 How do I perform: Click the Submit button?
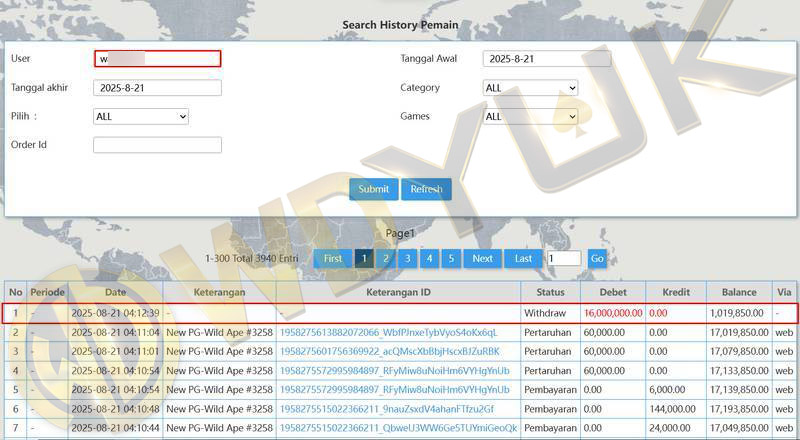tap(373, 189)
